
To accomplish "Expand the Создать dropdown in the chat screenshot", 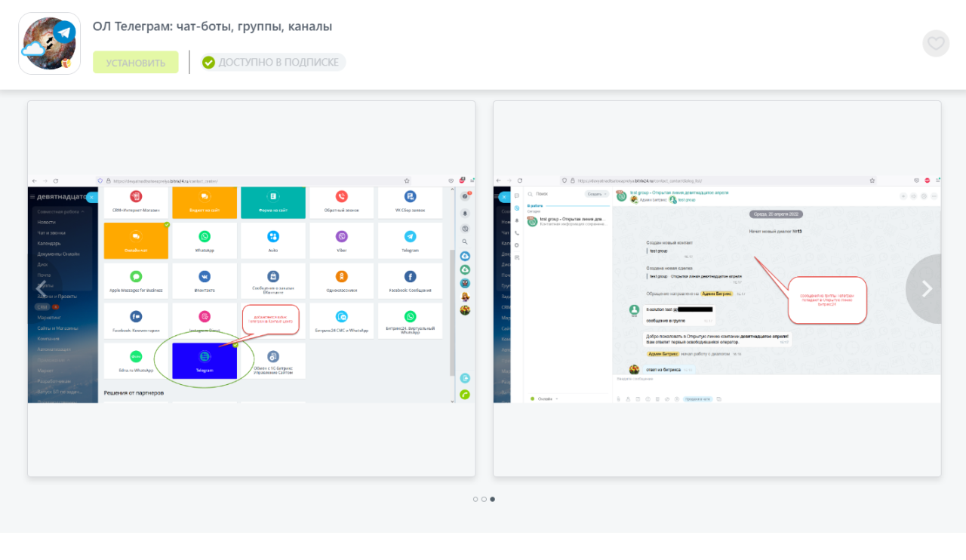I will click(596, 194).
